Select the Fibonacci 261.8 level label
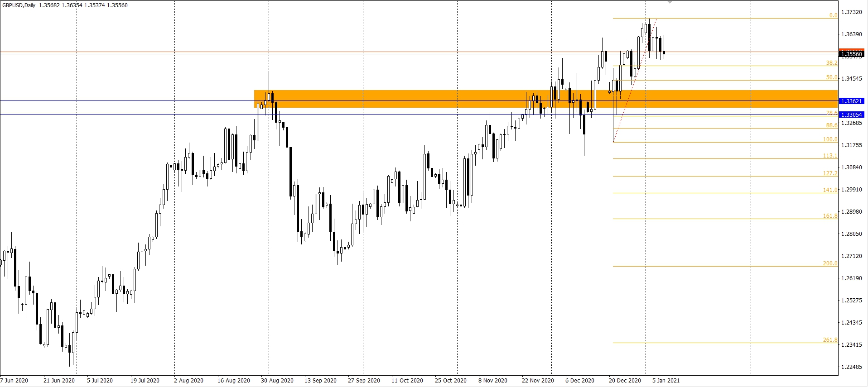Screen dimensions: 868x387 point(830,340)
